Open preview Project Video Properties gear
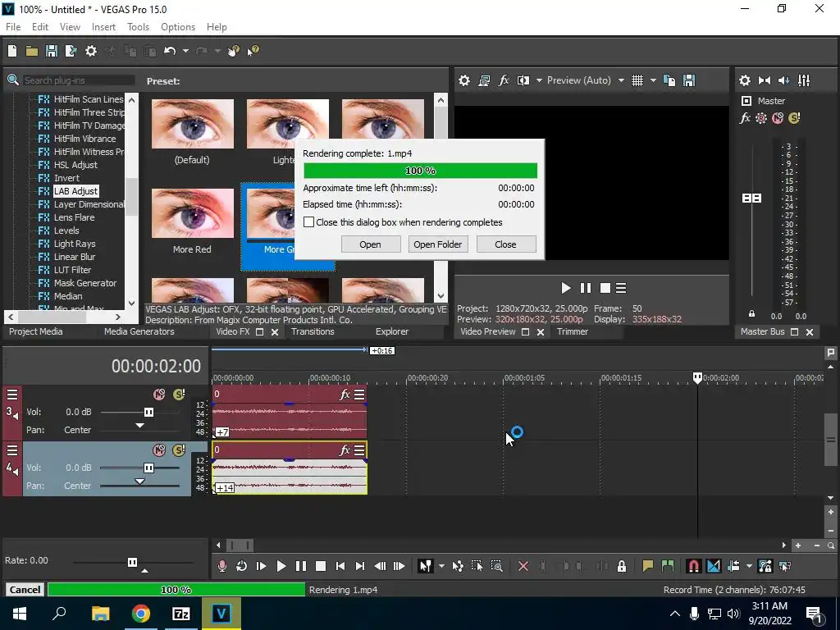This screenshot has width=840, height=630. 464,80
